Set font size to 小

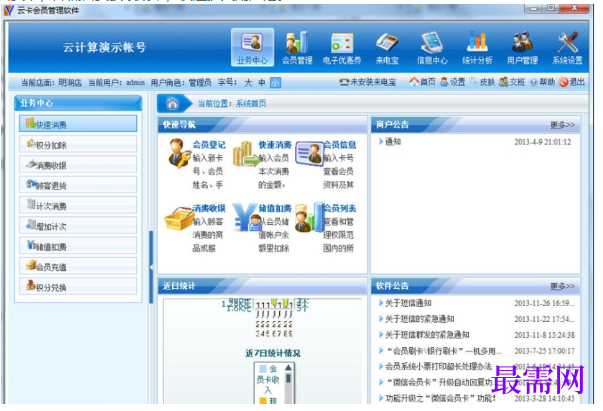(275, 83)
